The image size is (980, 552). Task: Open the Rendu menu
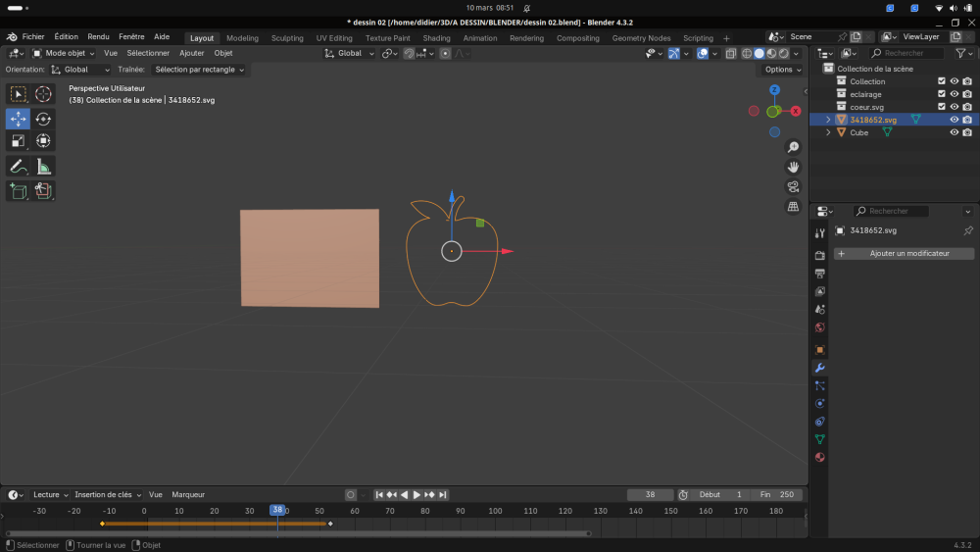[x=98, y=36]
